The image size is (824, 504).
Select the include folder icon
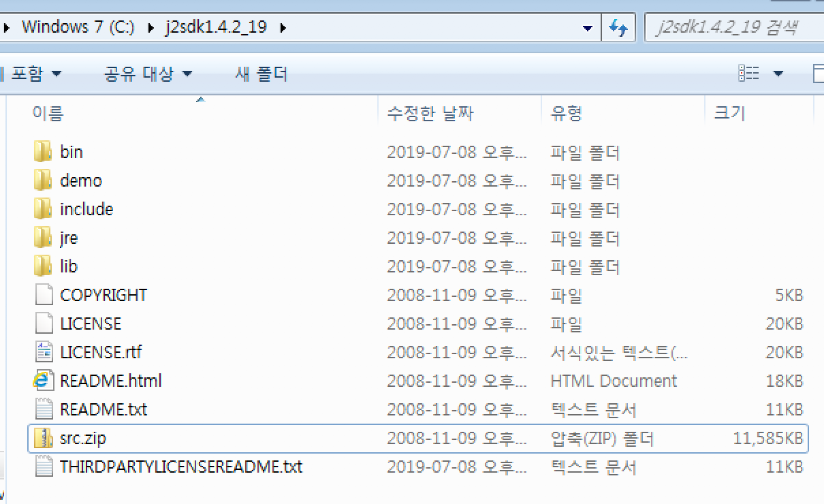coord(43,209)
